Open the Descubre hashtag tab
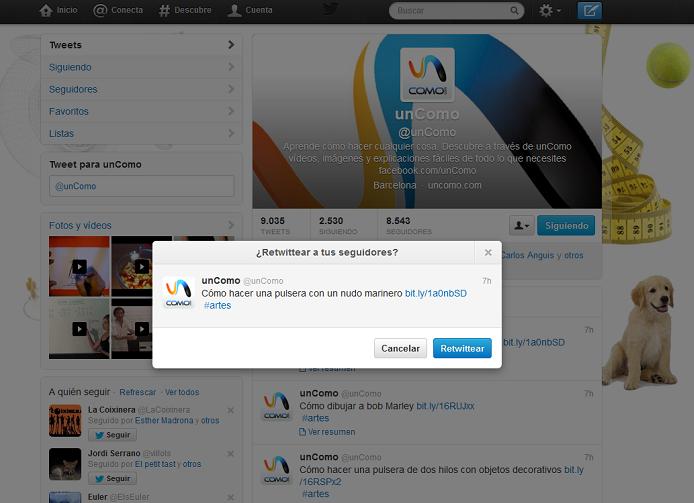Screen dimensions: 694x503 (185, 10)
